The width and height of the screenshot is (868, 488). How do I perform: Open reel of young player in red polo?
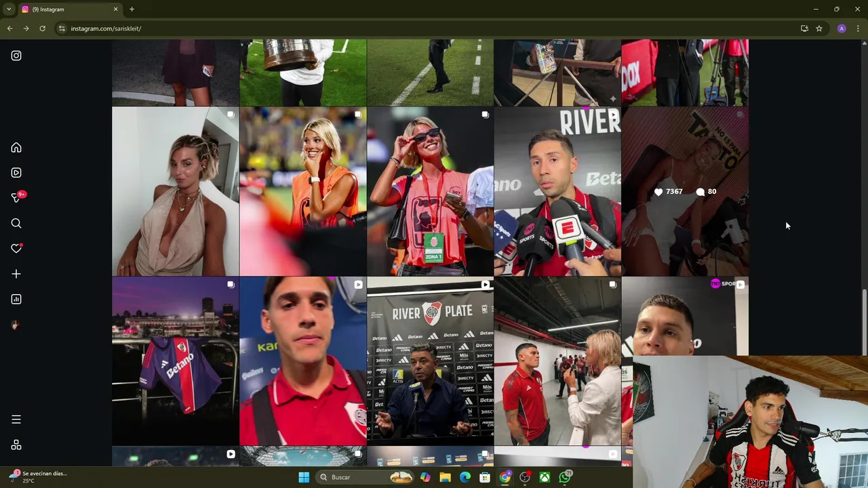click(303, 361)
